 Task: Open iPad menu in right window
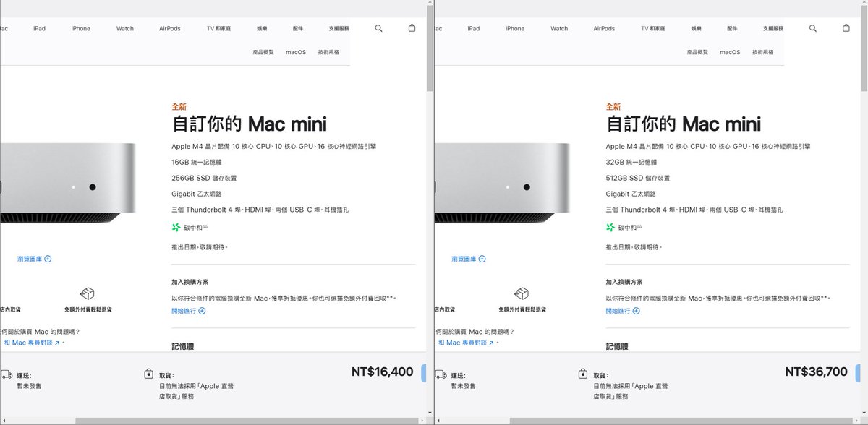pyautogui.click(x=473, y=28)
